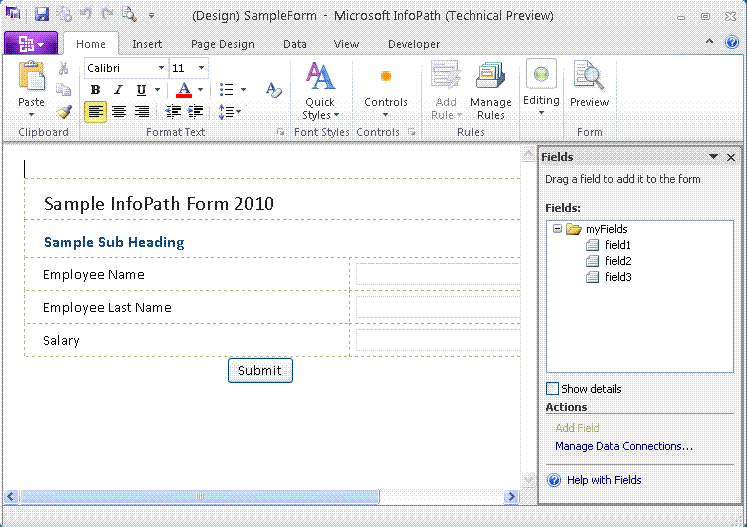
Task: Toggle Bold formatting
Action: click(x=95, y=90)
